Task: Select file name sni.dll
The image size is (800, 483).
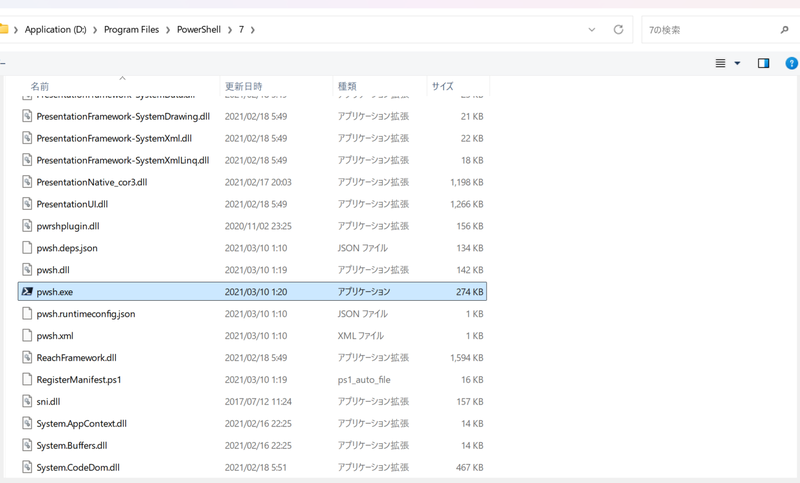Action: pos(48,401)
